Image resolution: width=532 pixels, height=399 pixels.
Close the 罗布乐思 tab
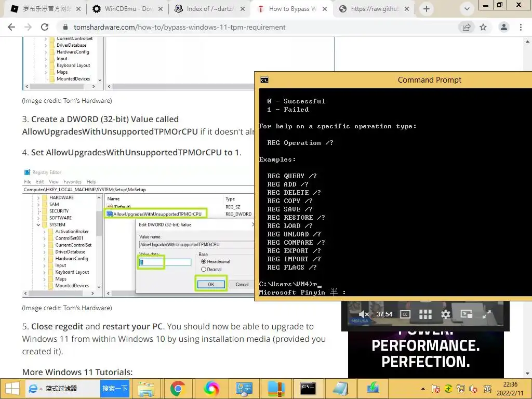click(78, 9)
